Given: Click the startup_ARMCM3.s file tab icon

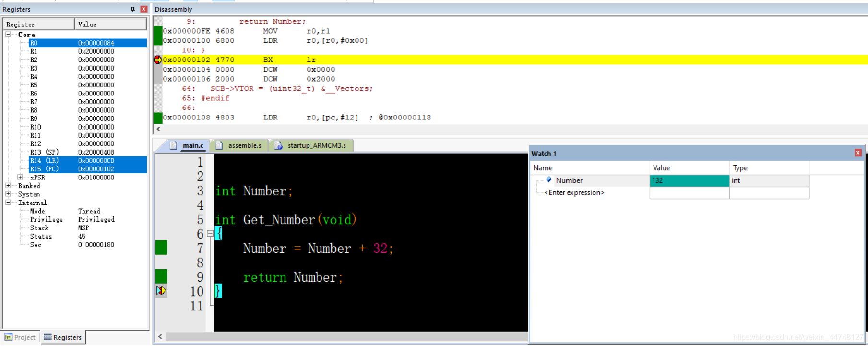Looking at the screenshot, I should [x=278, y=145].
